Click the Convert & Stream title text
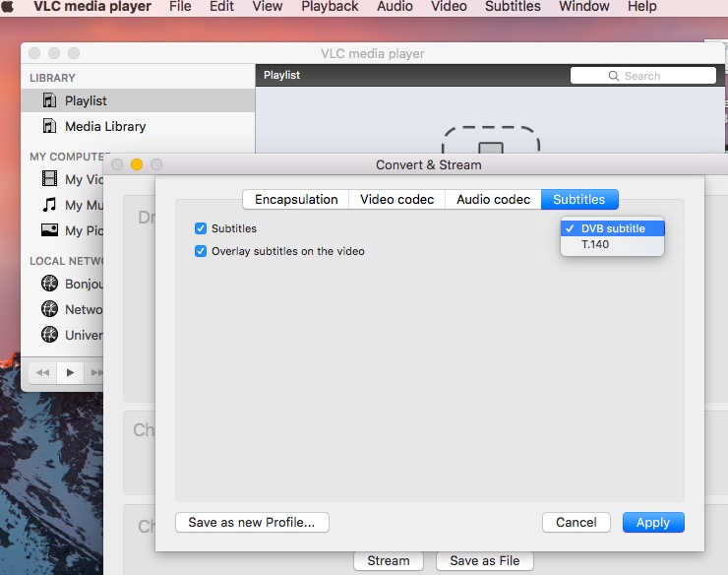728x575 pixels. click(x=429, y=165)
